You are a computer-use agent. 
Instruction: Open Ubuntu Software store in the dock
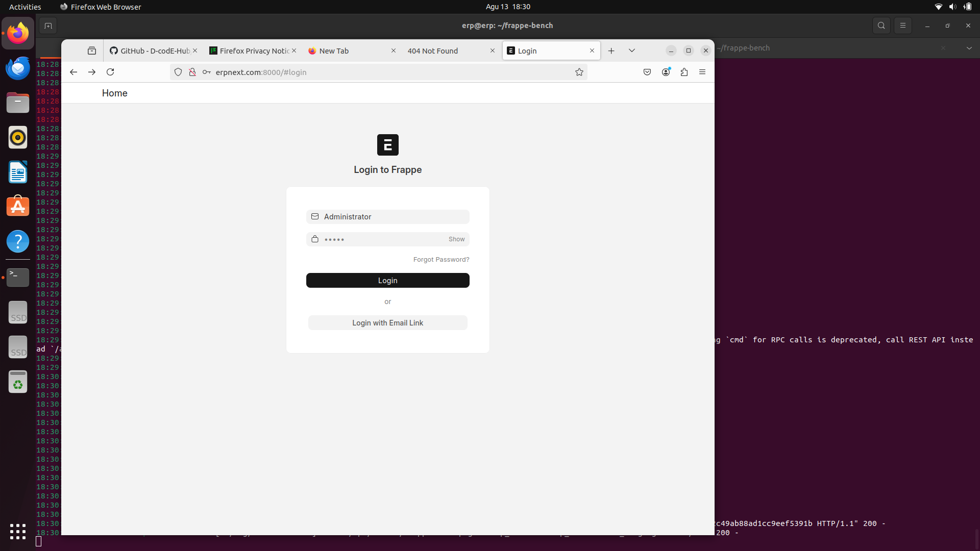(x=18, y=207)
